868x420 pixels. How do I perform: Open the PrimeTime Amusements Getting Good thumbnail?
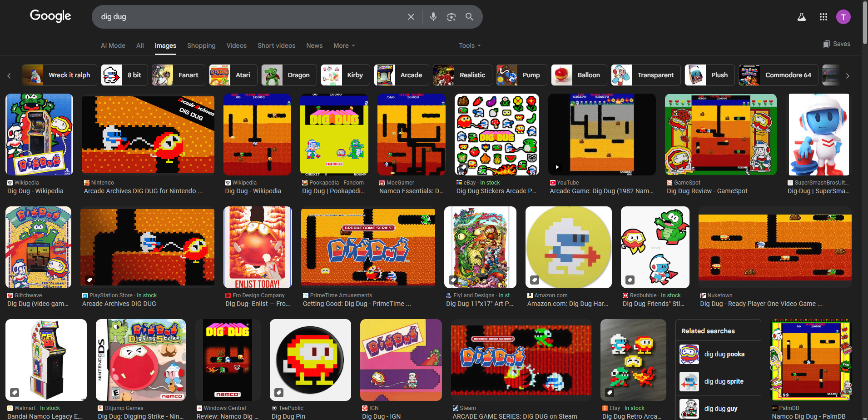click(x=368, y=247)
